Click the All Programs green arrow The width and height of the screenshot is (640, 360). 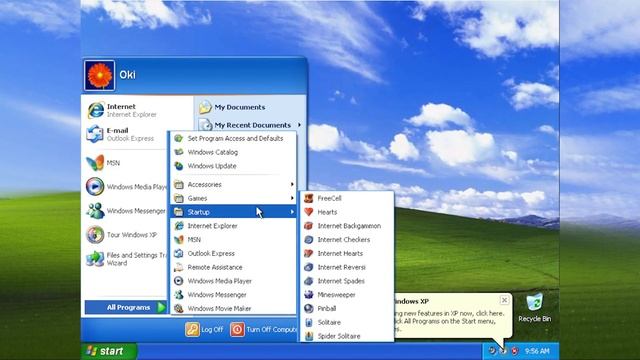point(162,307)
